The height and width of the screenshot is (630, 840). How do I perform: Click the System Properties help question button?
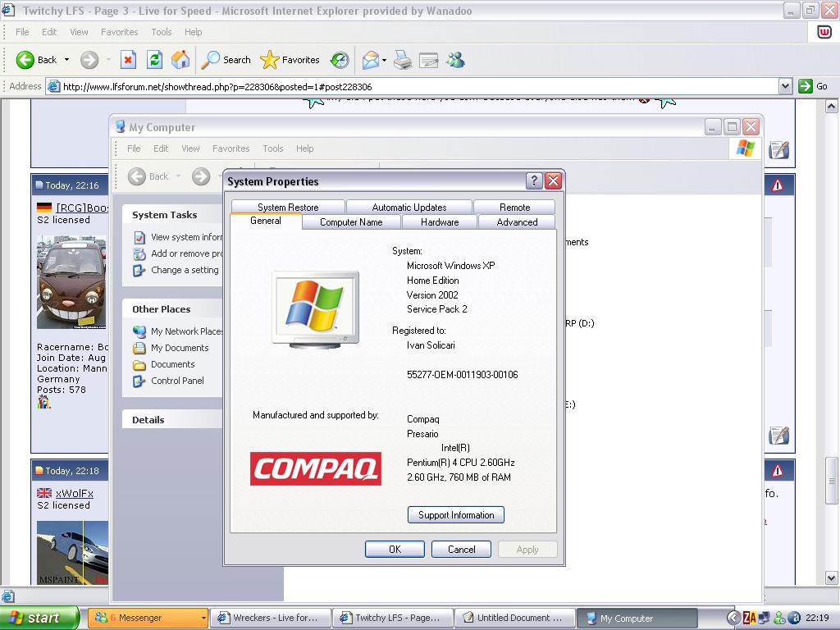click(534, 181)
